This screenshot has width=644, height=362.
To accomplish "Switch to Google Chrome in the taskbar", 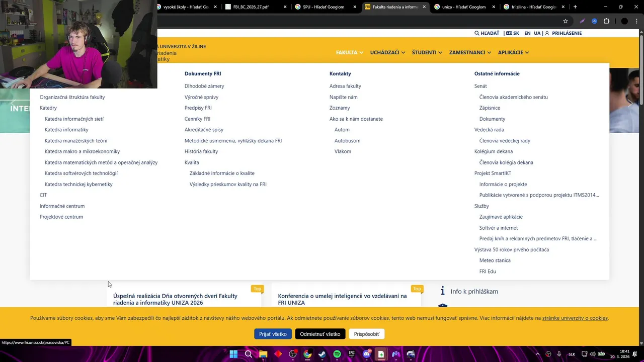I will (x=307, y=354).
